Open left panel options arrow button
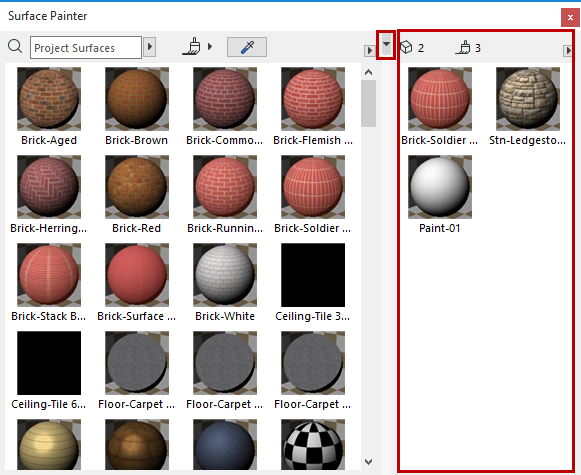The height and width of the screenshot is (475, 581). (369, 50)
